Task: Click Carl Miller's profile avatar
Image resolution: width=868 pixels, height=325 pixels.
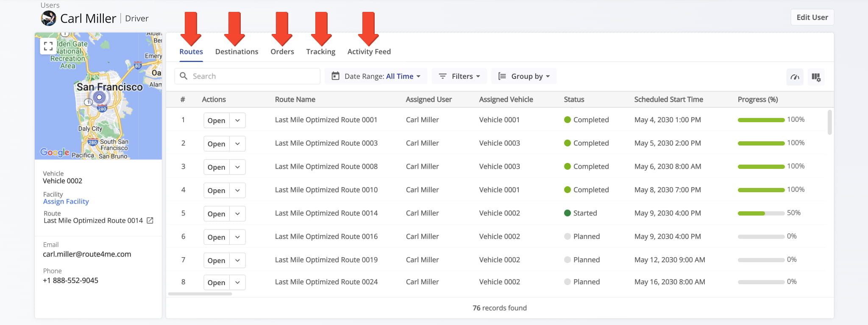Action: (x=49, y=18)
